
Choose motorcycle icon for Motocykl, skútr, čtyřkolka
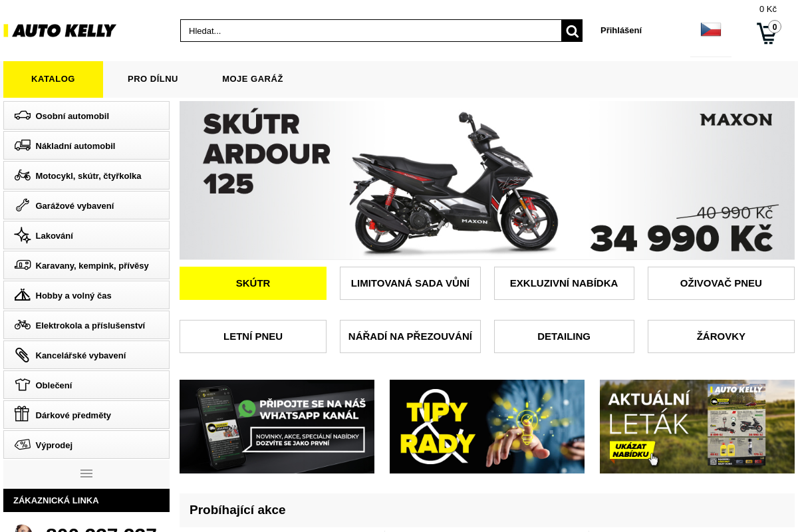(x=23, y=176)
